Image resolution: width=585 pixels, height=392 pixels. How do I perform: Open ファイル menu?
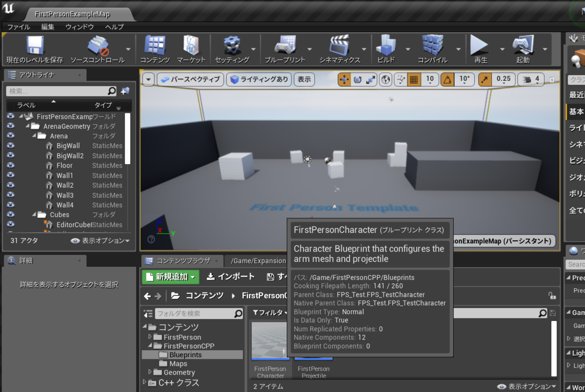pos(19,27)
